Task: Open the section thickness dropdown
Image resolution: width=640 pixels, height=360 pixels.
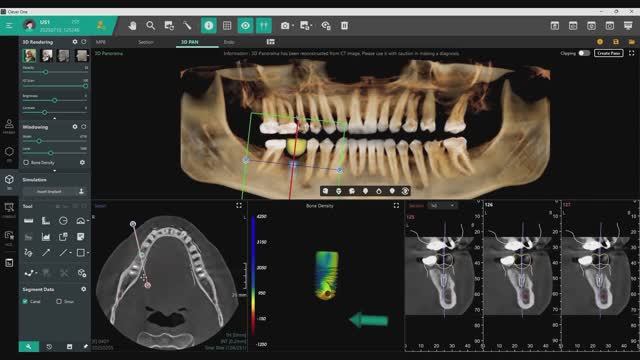Action: [x=442, y=205]
